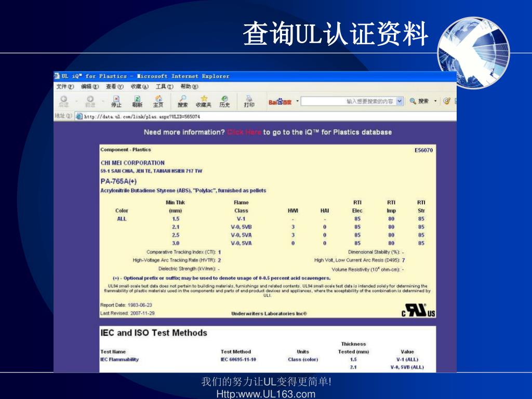The width and height of the screenshot is (532, 399).
Task: Click the 1.5 Min Thk cell
Action: (176, 219)
